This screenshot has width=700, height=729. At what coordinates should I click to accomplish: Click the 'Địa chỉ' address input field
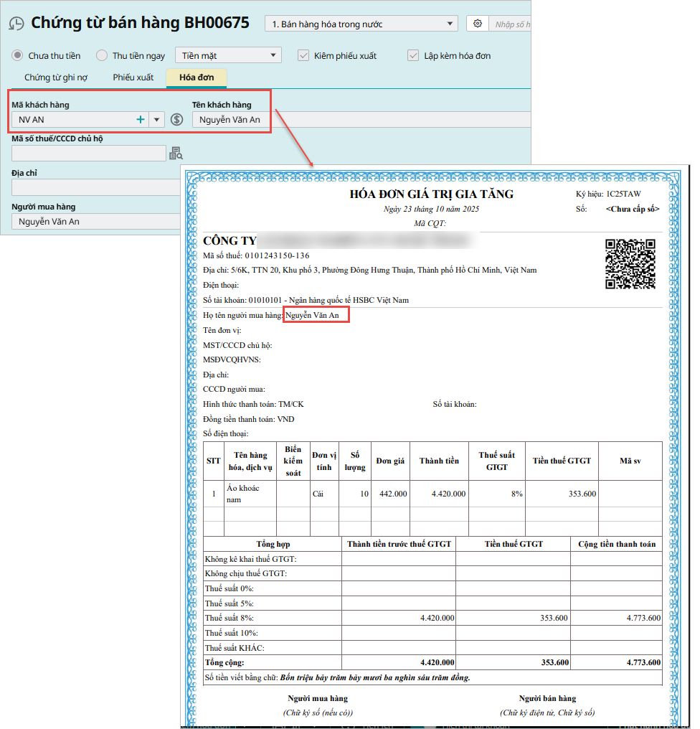tap(95, 187)
